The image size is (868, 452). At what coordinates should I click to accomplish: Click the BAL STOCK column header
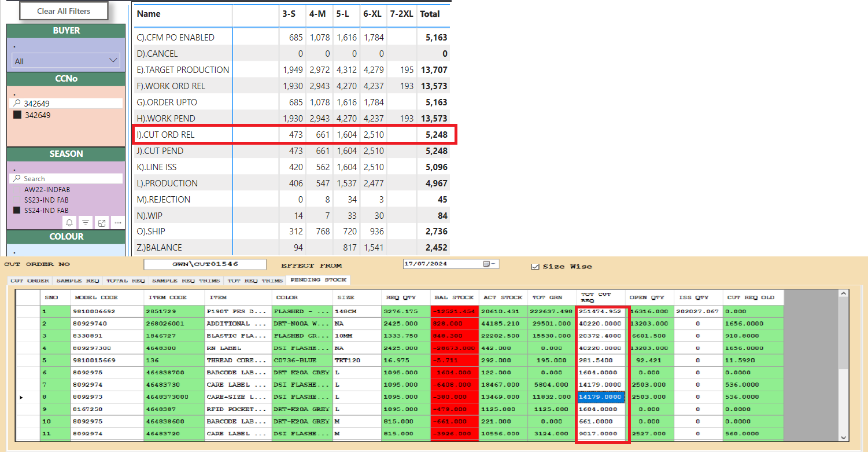tap(455, 297)
